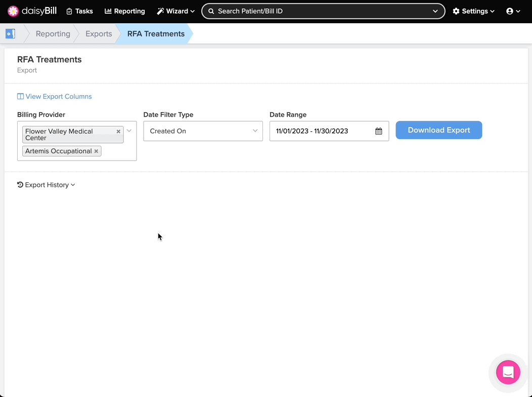Open the chat support bubble icon
This screenshot has height=397, width=532.
508,372
